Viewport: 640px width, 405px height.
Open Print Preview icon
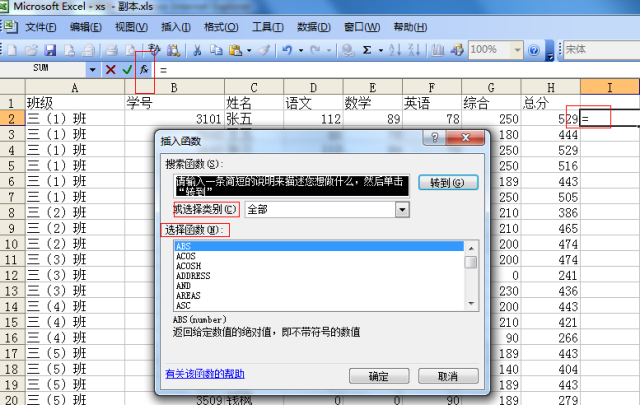coord(130,50)
